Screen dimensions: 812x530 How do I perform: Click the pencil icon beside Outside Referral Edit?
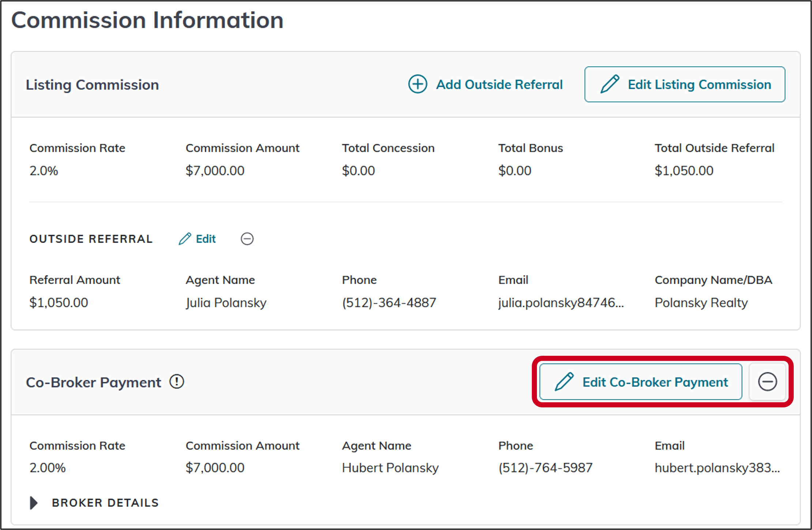pyautogui.click(x=185, y=239)
